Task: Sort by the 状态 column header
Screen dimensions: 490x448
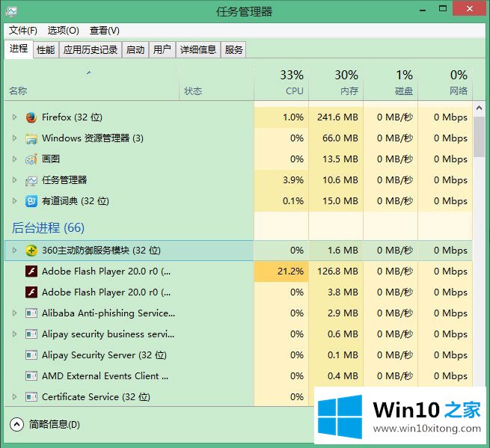Action: point(216,84)
